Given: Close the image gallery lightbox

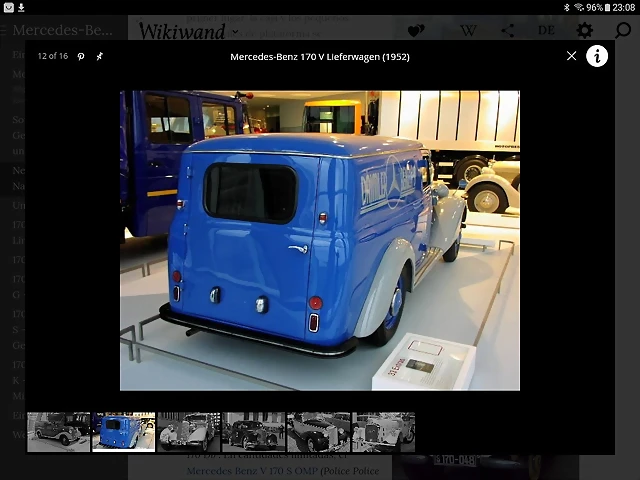Looking at the screenshot, I should (571, 56).
